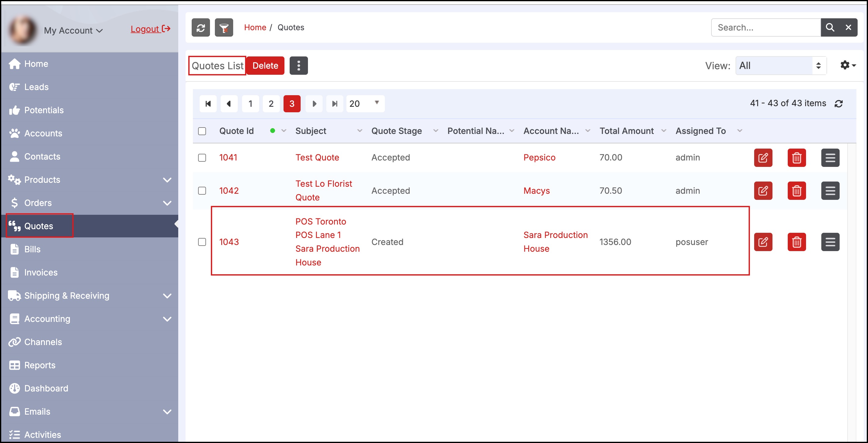868x443 pixels.
Task: Select the checkbox for quote 1043
Action: tap(202, 242)
